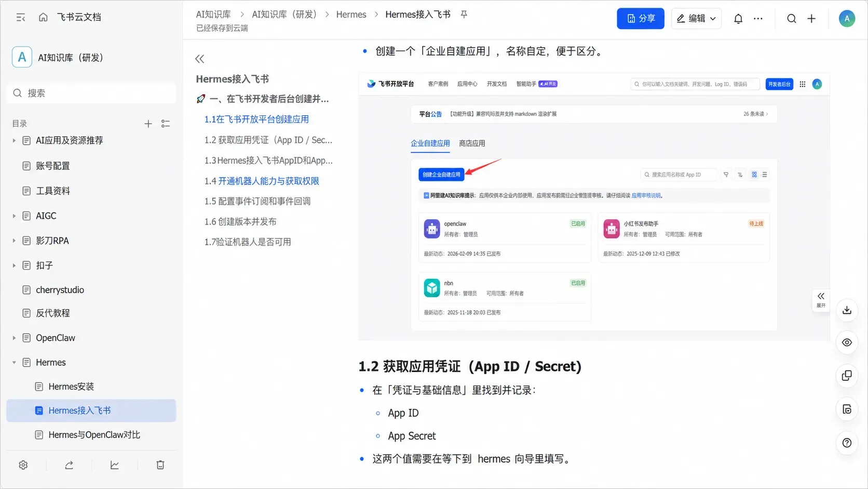The image size is (868, 489).
Task: Toggle the eye view icon on right rail
Action: (847, 342)
